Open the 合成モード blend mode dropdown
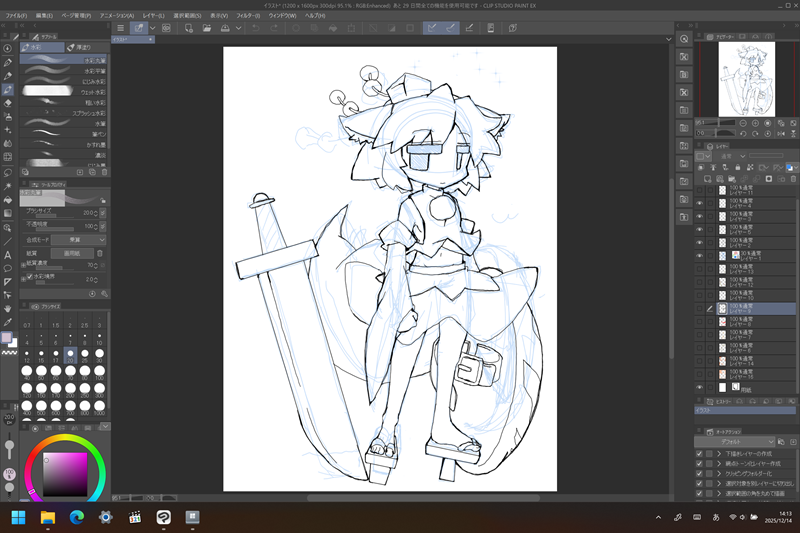Viewport: 800px width, 533px height. pyautogui.click(x=79, y=240)
